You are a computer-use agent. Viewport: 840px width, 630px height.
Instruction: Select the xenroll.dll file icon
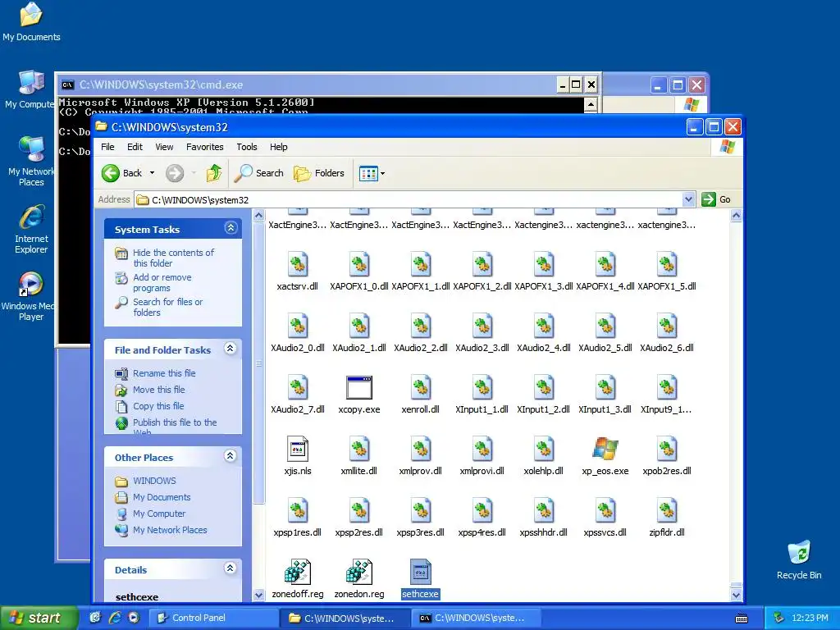point(421,388)
